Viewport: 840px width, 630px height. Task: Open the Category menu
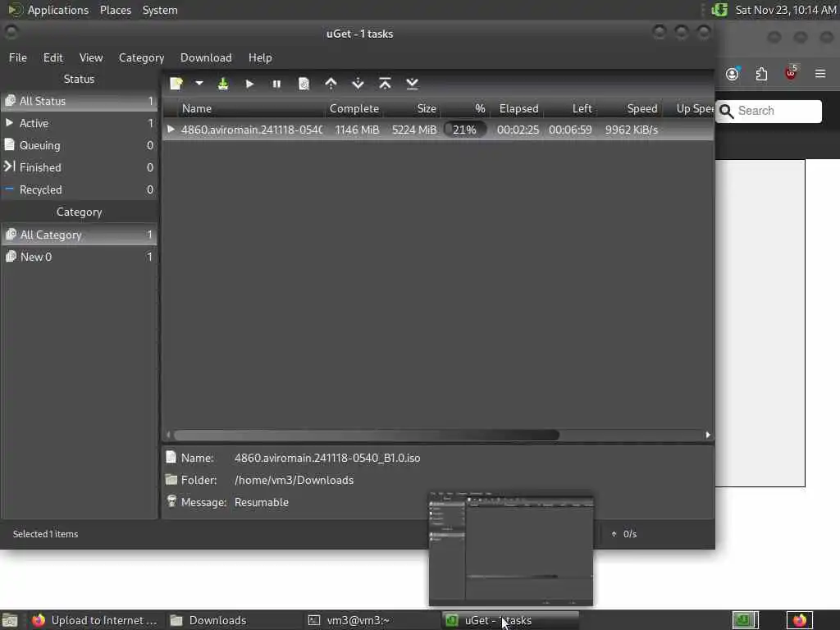(141, 57)
